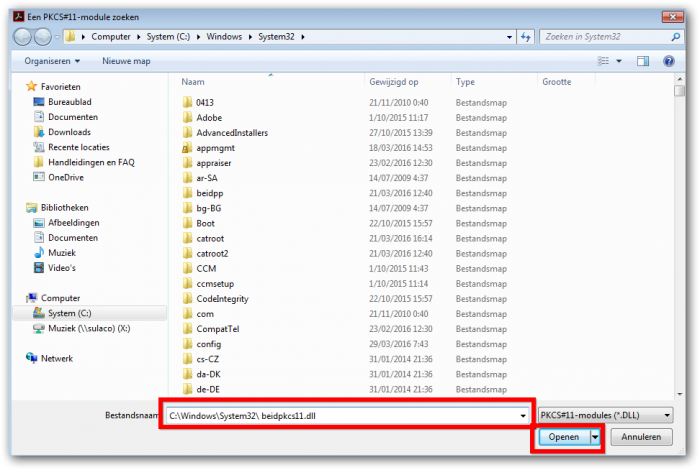Select Documenten under Bibliotheken
The height and width of the screenshot is (470, 700).
tap(66, 238)
